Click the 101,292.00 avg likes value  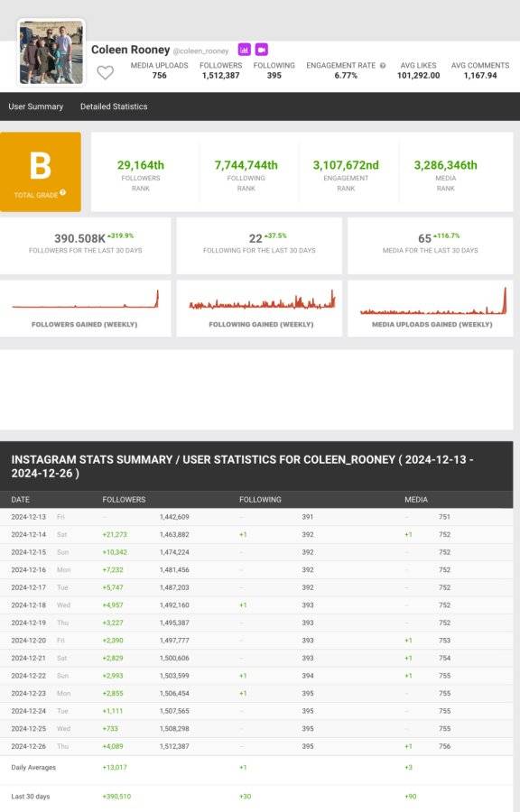coord(419,75)
